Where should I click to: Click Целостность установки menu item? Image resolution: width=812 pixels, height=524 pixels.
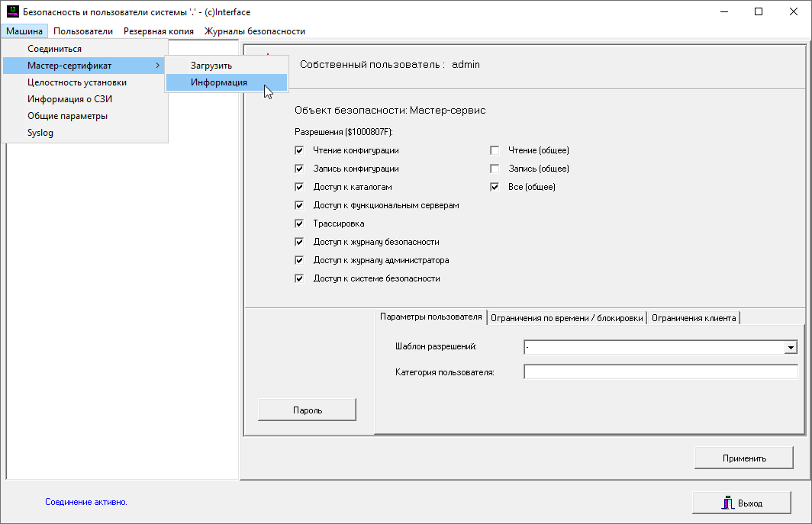[77, 82]
